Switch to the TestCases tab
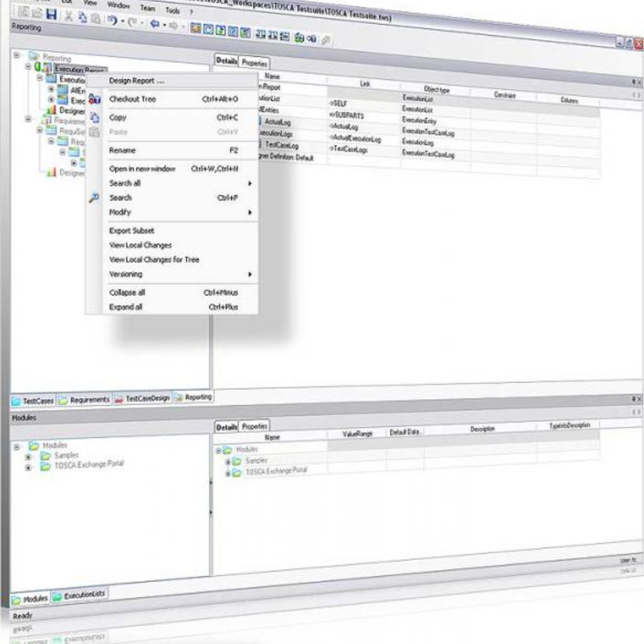The height and width of the screenshot is (644, 644). coord(33,401)
